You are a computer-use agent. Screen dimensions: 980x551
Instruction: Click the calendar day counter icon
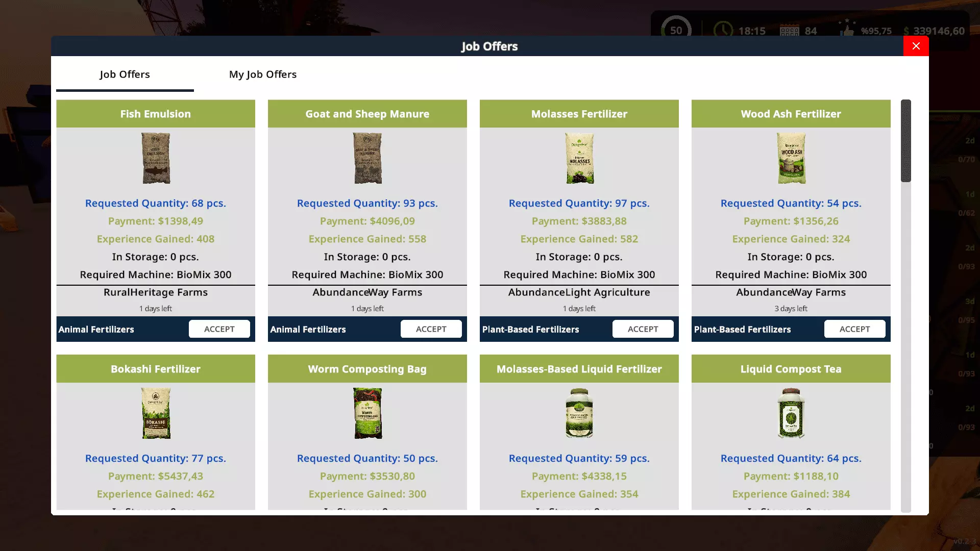point(789,31)
